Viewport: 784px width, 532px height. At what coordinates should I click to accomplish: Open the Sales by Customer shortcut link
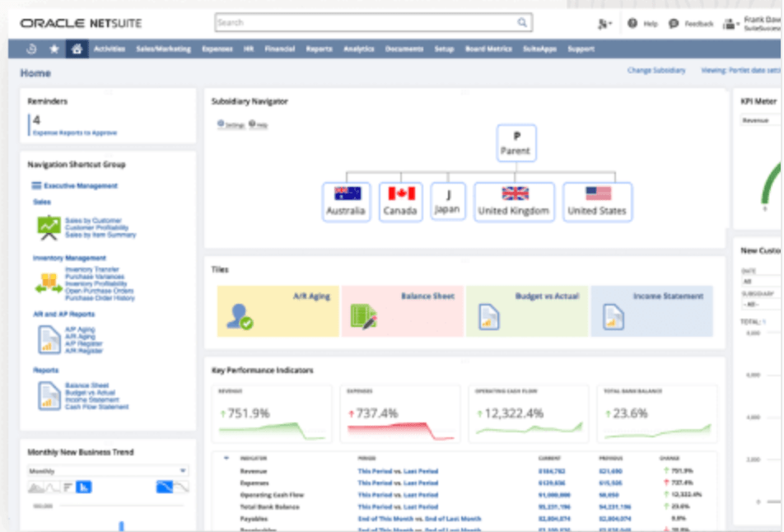93,221
